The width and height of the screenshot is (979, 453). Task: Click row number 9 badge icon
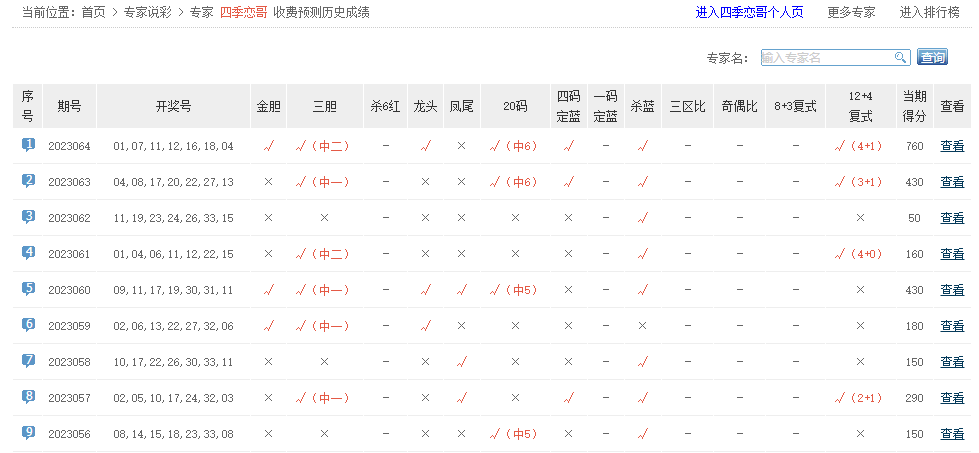[x=28, y=433]
